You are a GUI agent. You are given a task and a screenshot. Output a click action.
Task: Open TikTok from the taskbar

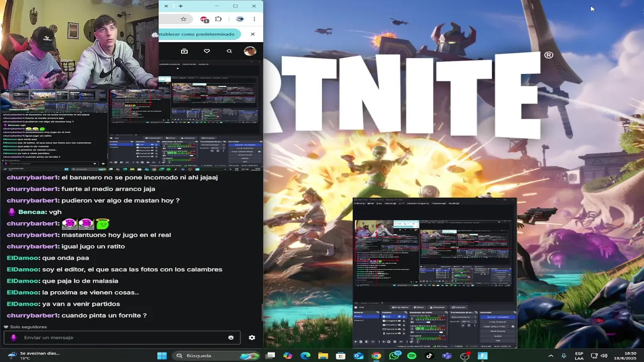click(429, 355)
